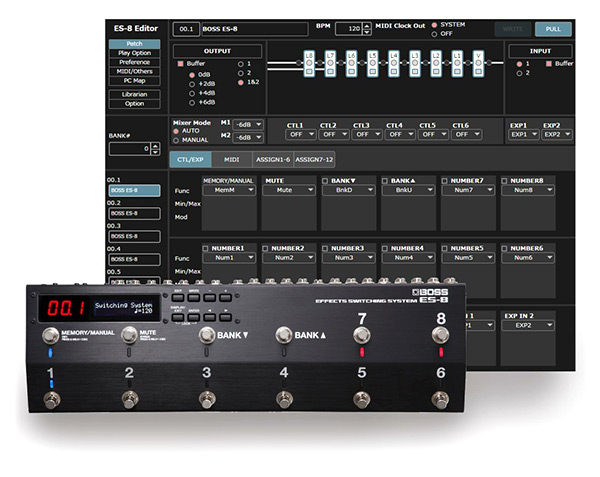Viewport: 600px width, 477px height.
Task: Toggle the Input Buffer checkbox
Action: pos(549,63)
